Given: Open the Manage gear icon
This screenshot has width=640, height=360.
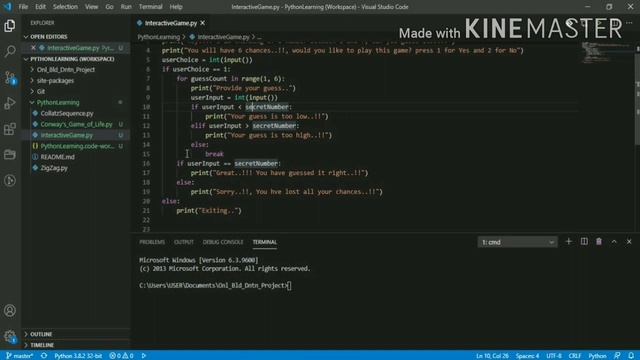Looking at the screenshot, I should click(x=10, y=336).
